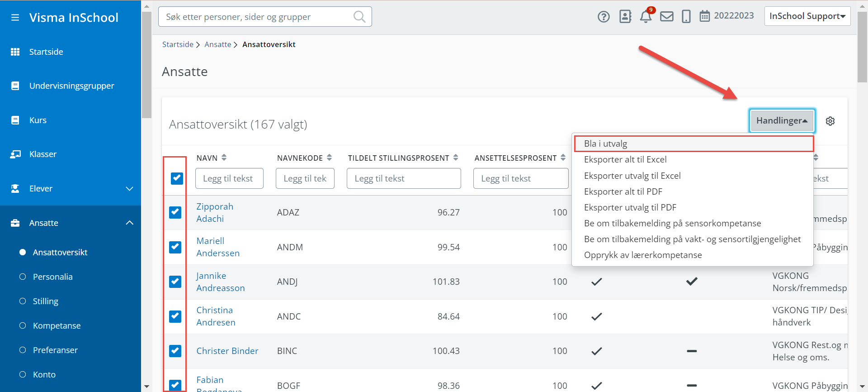868x392 pixels.
Task: Open Christina Andresen employee link
Action: [216, 316]
